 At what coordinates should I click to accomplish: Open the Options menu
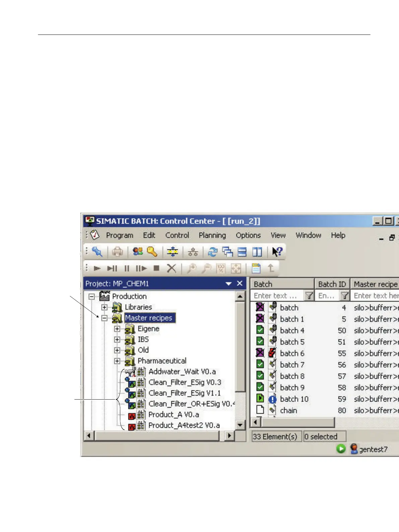point(248,235)
